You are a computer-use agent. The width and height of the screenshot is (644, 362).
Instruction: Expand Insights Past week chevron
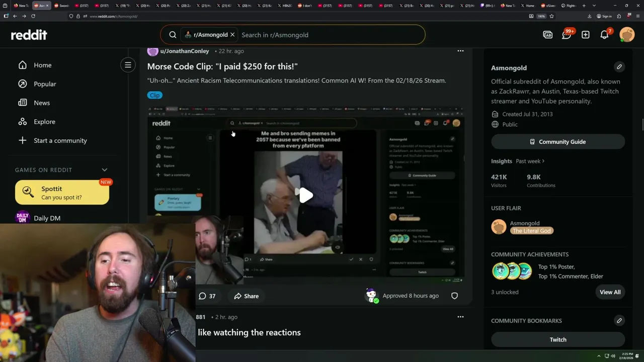coord(543,161)
